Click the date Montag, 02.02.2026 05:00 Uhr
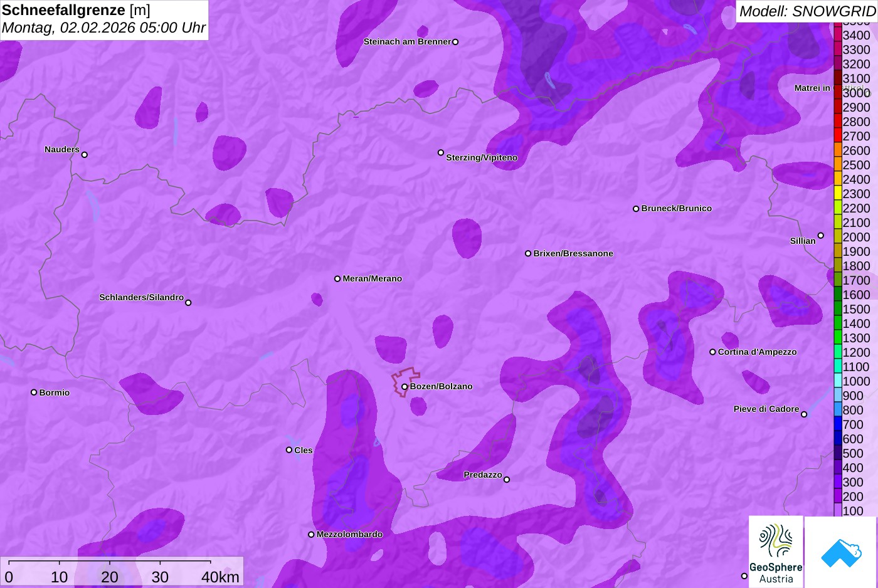This screenshot has height=588, width=878. (103, 28)
